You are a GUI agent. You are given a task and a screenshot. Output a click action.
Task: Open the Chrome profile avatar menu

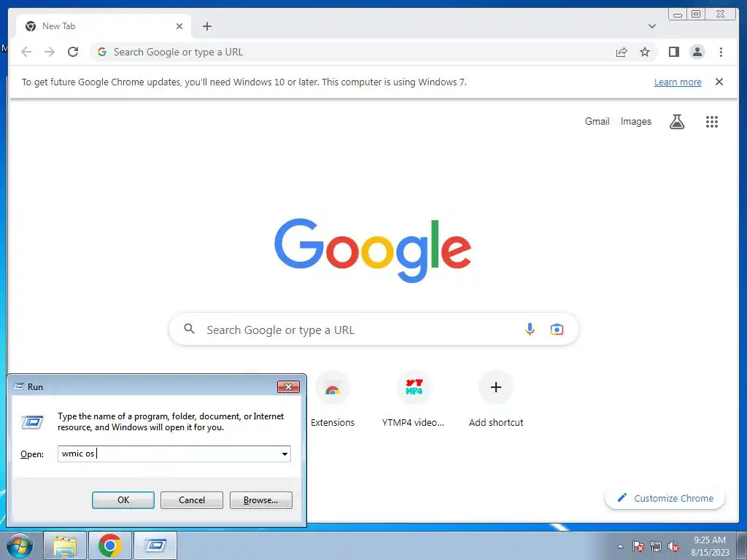pyautogui.click(x=697, y=52)
